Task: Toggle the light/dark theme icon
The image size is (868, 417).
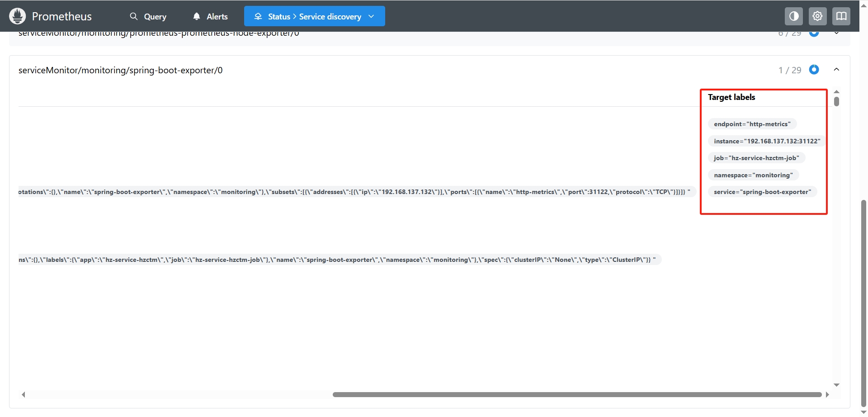Action: coord(793,16)
